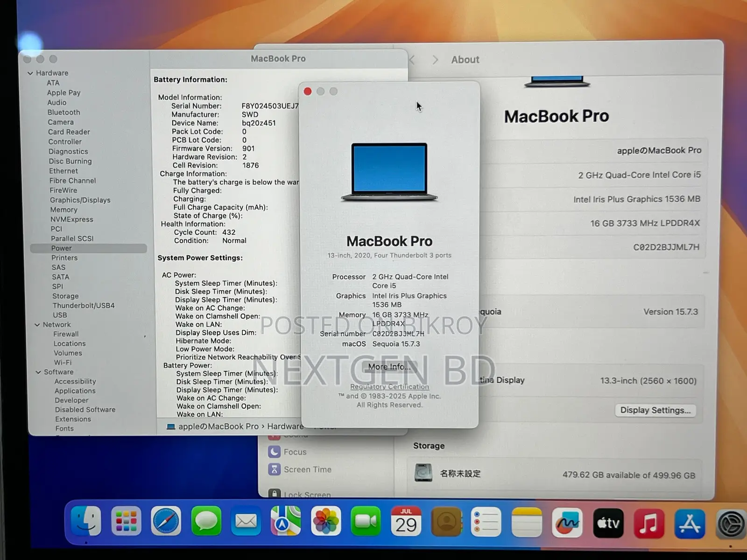Select Ethernet in Hardware list

tap(63, 171)
